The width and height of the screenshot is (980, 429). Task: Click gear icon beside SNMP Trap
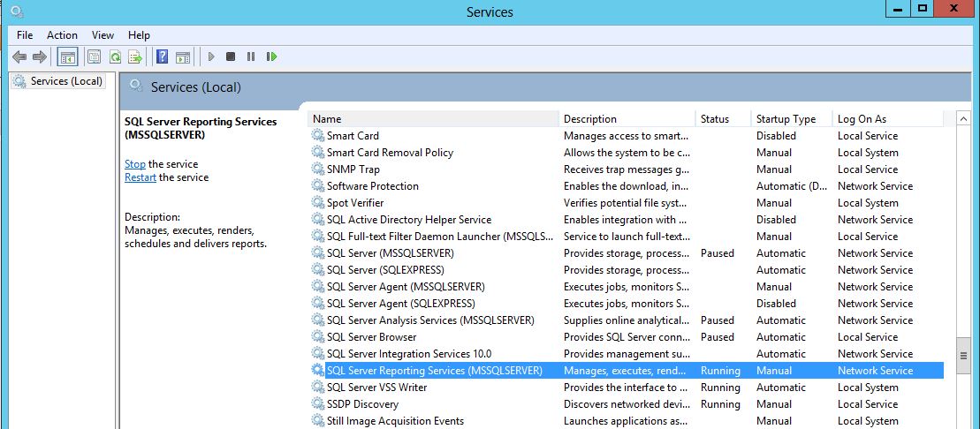point(318,169)
